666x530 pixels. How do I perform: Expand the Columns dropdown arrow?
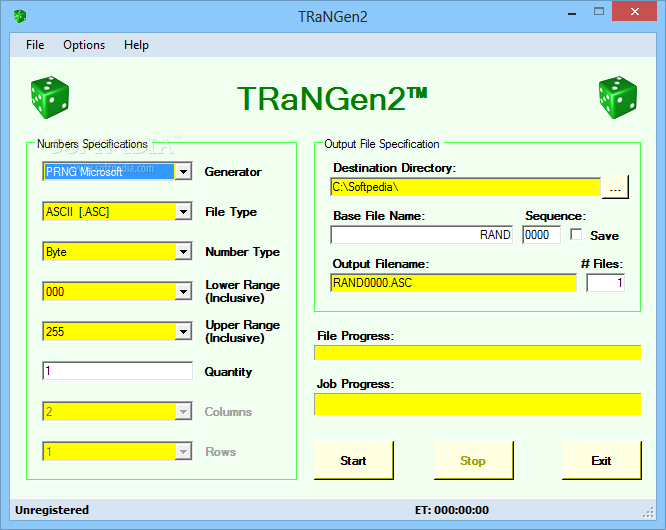tap(183, 411)
